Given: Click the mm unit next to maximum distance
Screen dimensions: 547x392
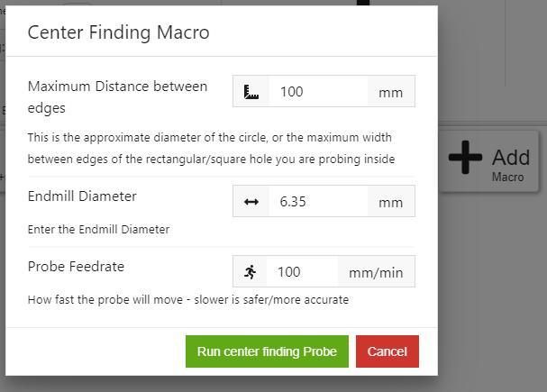Looking at the screenshot, I should (391, 91).
